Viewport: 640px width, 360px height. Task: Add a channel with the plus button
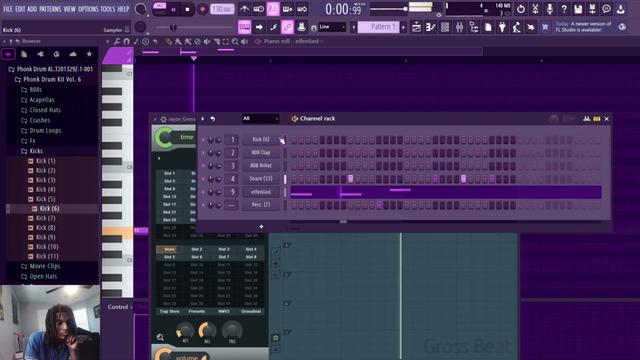pyautogui.click(x=261, y=227)
